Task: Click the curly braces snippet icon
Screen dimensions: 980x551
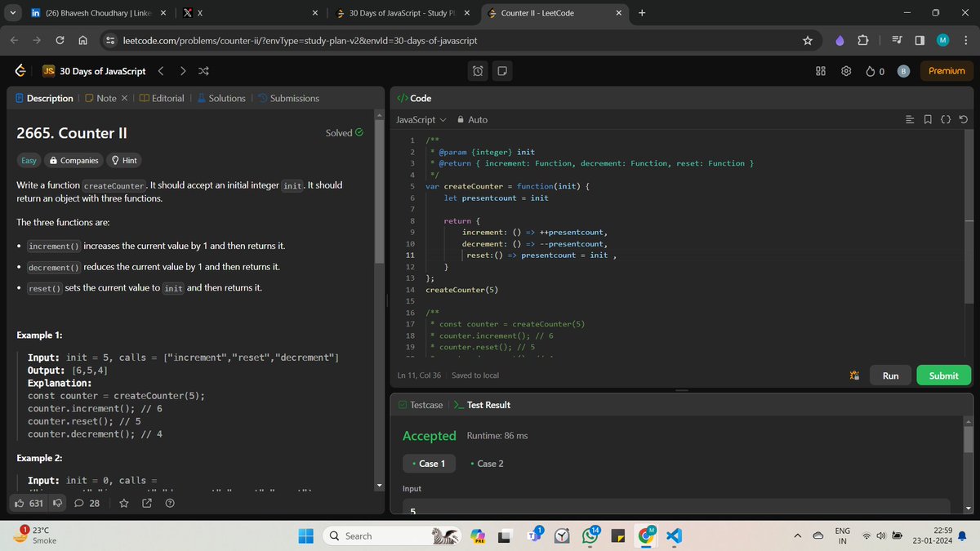Action: tap(946, 119)
